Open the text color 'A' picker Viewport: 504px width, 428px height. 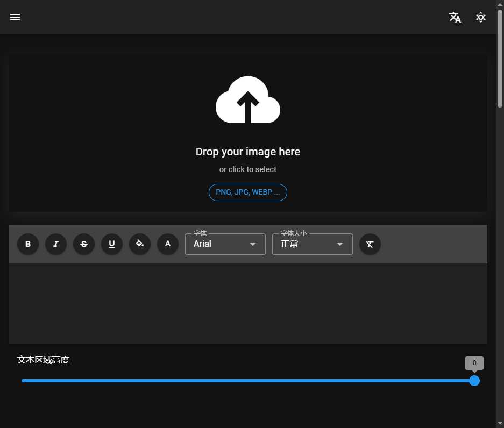tap(168, 244)
